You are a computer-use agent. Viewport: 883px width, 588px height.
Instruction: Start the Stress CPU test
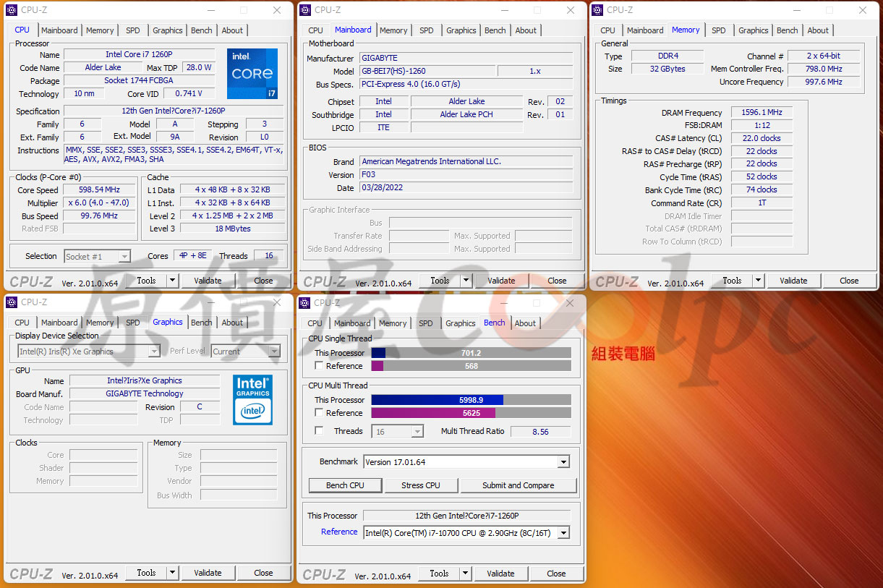click(421, 485)
